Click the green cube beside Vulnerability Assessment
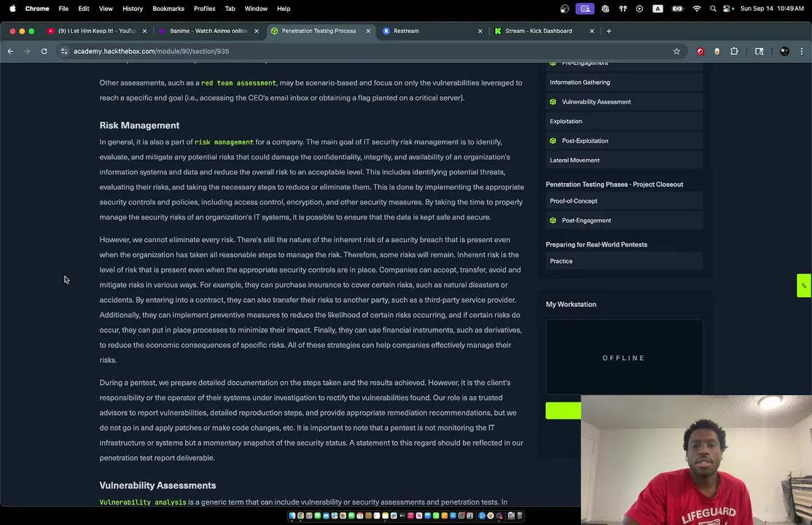The image size is (812, 525). [553, 102]
